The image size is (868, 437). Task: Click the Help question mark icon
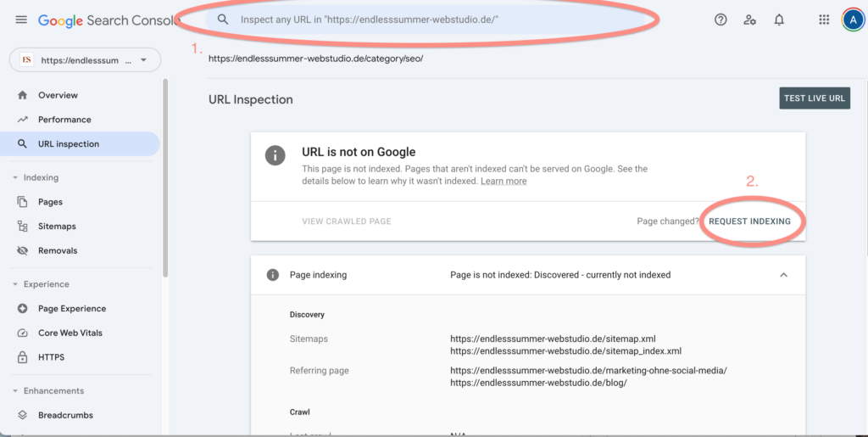click(721, 20)
